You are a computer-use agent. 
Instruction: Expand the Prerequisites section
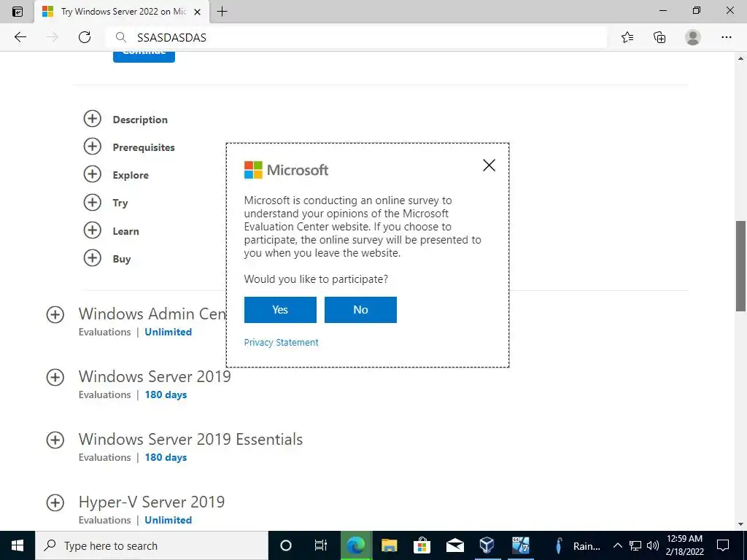tap(93, 146)
